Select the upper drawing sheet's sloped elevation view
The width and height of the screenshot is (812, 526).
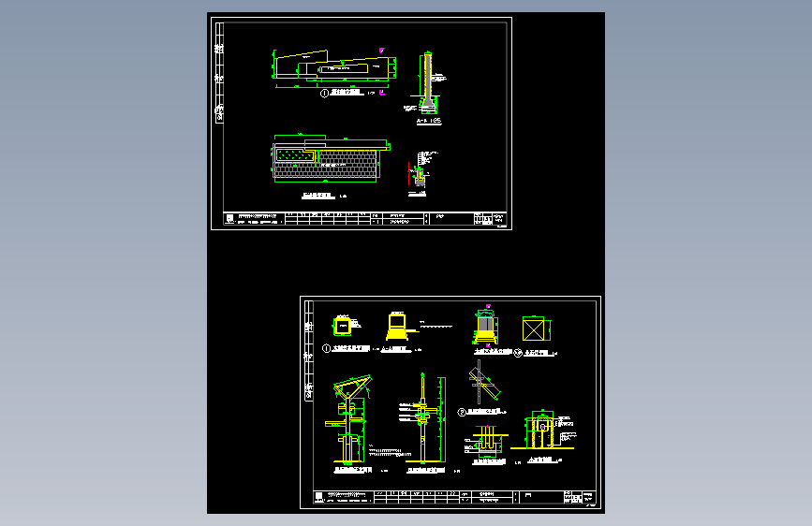[x=334, y=67]
